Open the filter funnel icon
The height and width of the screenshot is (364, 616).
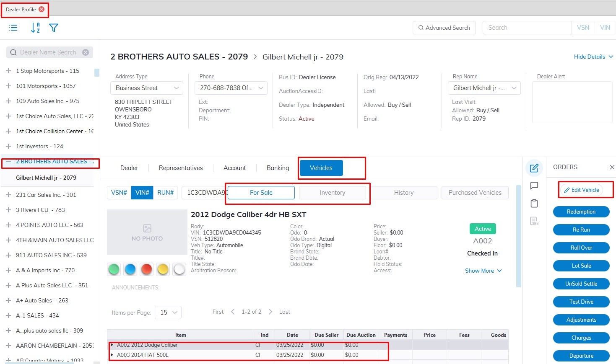coord(54,28)
